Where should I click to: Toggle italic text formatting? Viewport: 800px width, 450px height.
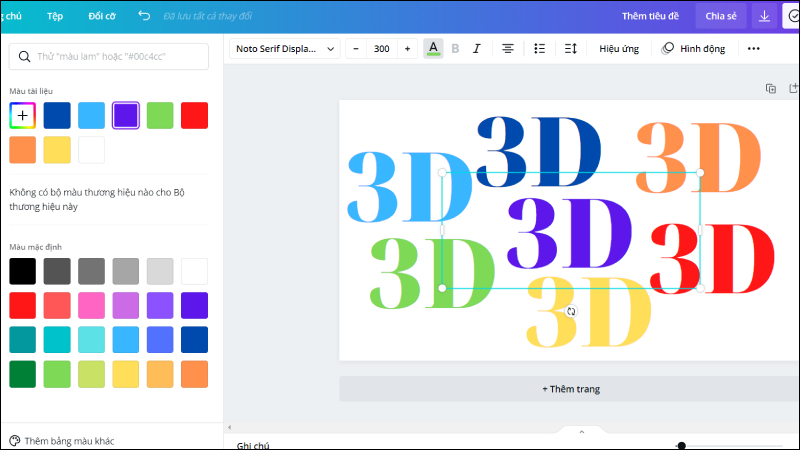point(477,48)
